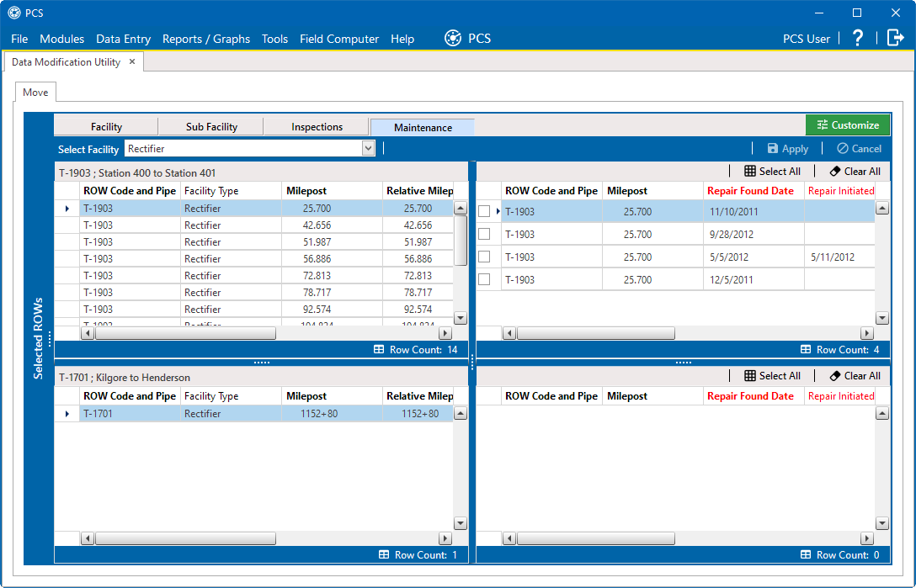Viewport: 916px width, 588px height.
Task: Select the Maintenance tab
Action: click(423, 127)
